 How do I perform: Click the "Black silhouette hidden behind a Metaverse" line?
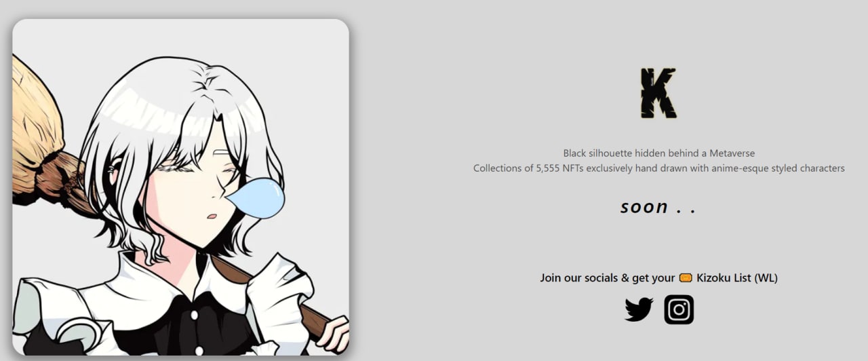coord(659,153)
